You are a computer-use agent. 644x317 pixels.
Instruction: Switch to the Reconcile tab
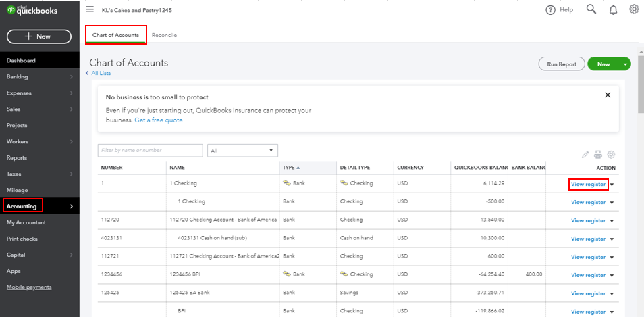tap(164, 35)
